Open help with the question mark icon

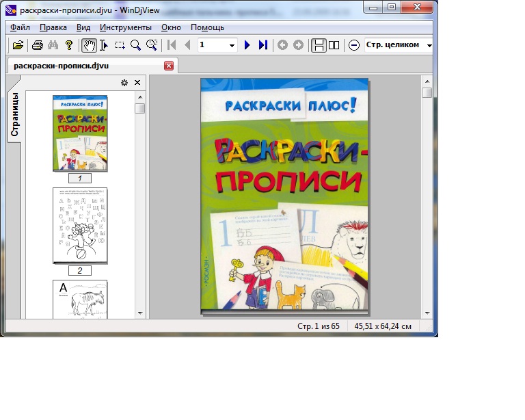click(x=69, y=45)
